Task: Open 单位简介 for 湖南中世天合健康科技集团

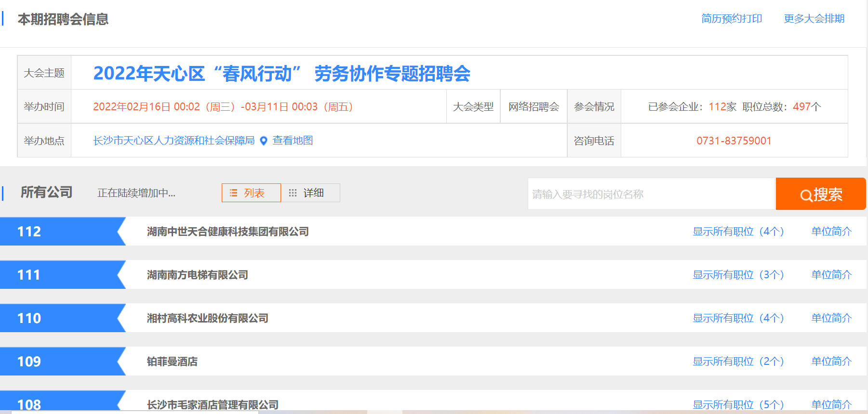Action: tap(831, 232)
